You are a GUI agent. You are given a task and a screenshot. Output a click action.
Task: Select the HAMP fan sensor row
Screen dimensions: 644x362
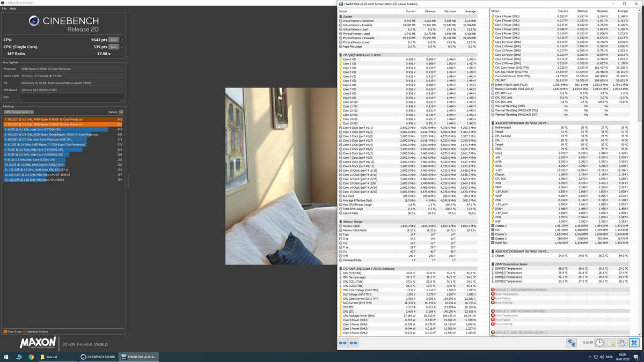click(561, 242)
